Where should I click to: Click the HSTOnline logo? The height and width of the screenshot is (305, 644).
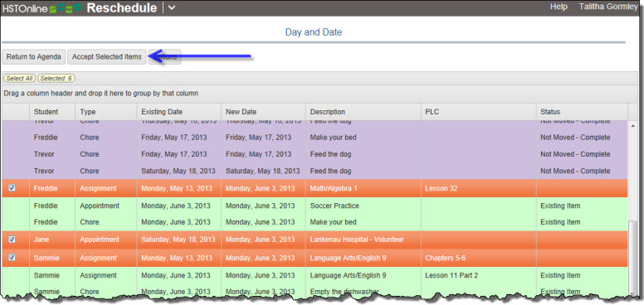click(x=41, y=8)
